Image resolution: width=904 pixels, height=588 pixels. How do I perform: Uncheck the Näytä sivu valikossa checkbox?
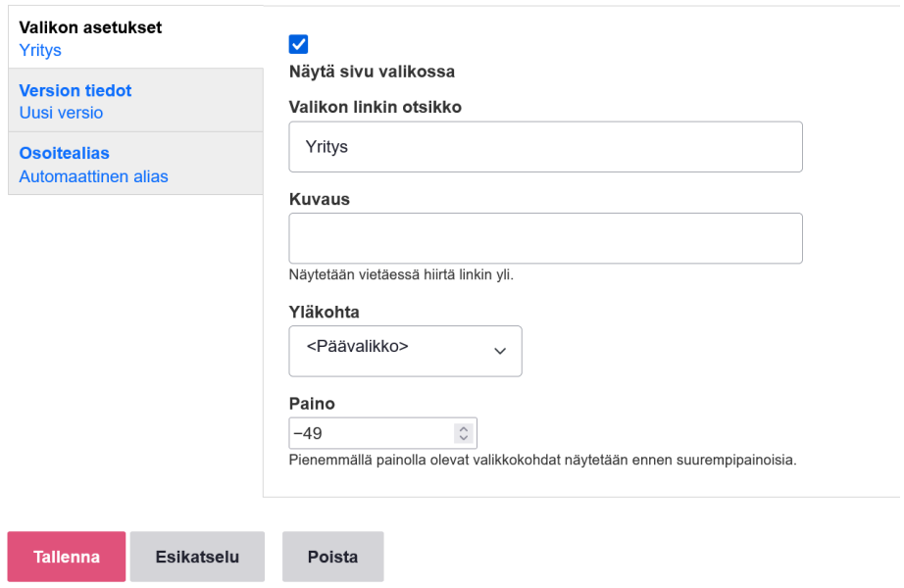[x=298, y=44]
